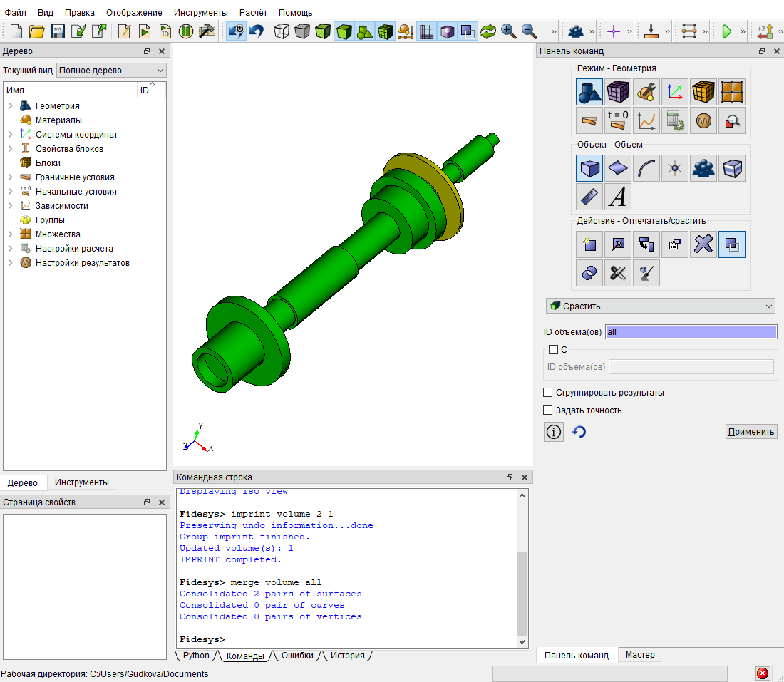This screenshot has height=682, width=784.
Task: Select Surface object icon
Action: 617,168
